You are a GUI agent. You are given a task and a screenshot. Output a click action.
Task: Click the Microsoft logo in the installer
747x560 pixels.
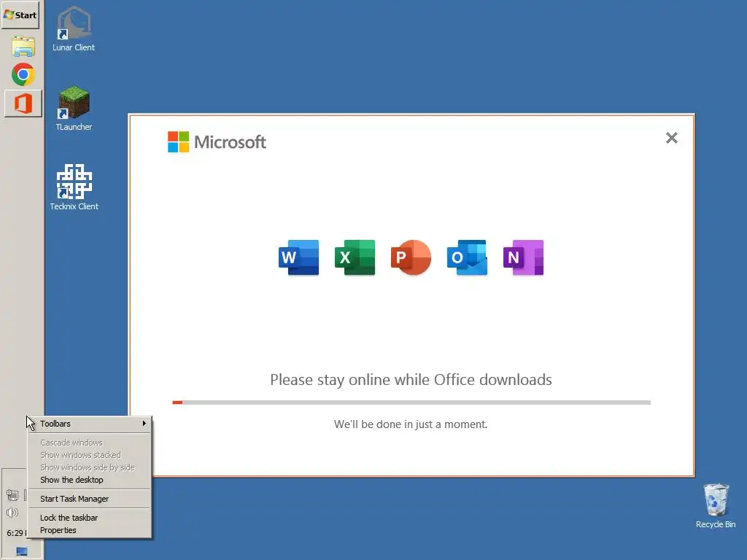(217, 142)
